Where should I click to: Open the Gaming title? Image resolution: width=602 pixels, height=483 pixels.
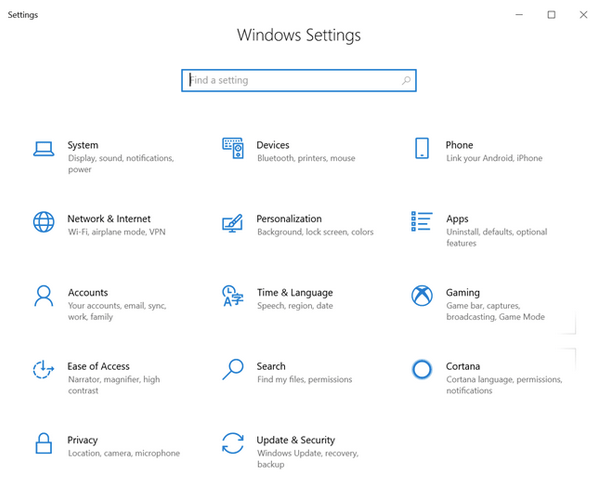pos(463,293)
